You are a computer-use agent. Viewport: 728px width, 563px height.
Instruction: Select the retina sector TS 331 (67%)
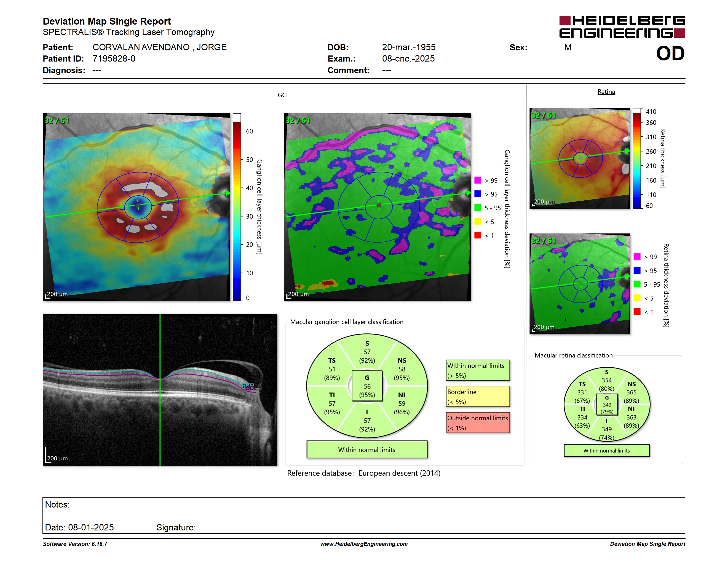point(582,392)
